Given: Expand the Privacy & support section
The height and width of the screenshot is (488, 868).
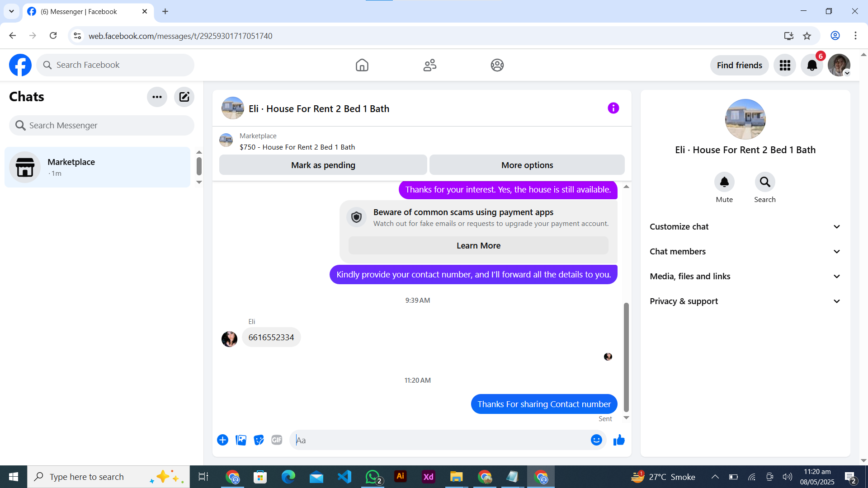Looking at the screenshot, I should click(x=745, y=301).
